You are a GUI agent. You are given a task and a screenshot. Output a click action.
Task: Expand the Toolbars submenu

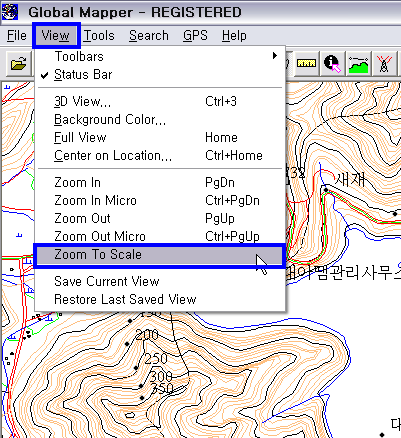pos(160,56)
